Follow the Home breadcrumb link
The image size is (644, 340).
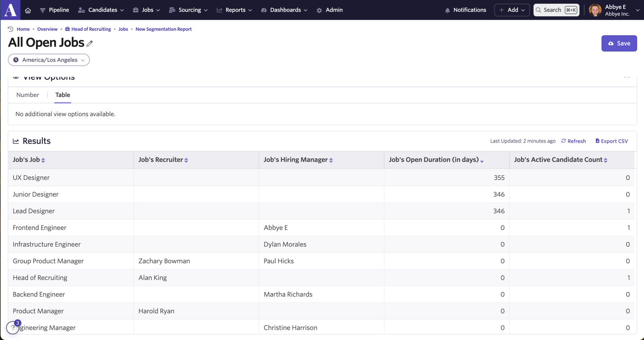click(23, 29)
